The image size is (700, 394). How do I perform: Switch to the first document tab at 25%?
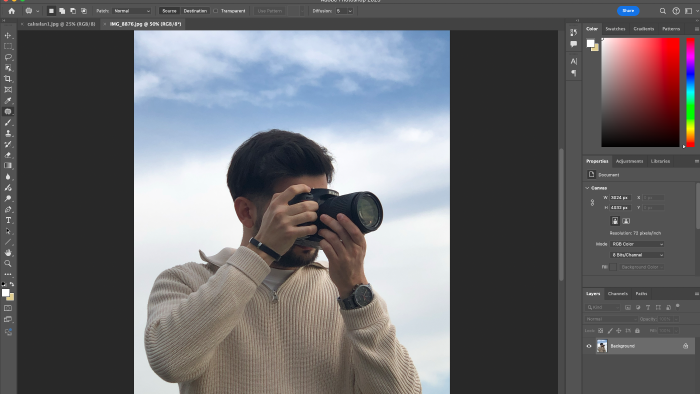click(61, 24)
